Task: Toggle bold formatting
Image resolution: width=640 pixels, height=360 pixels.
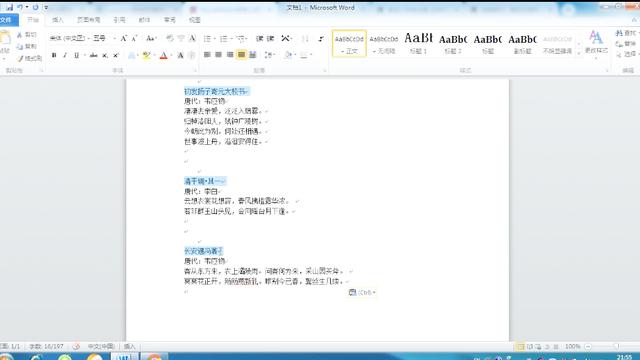Action: [x=54, y=55]
